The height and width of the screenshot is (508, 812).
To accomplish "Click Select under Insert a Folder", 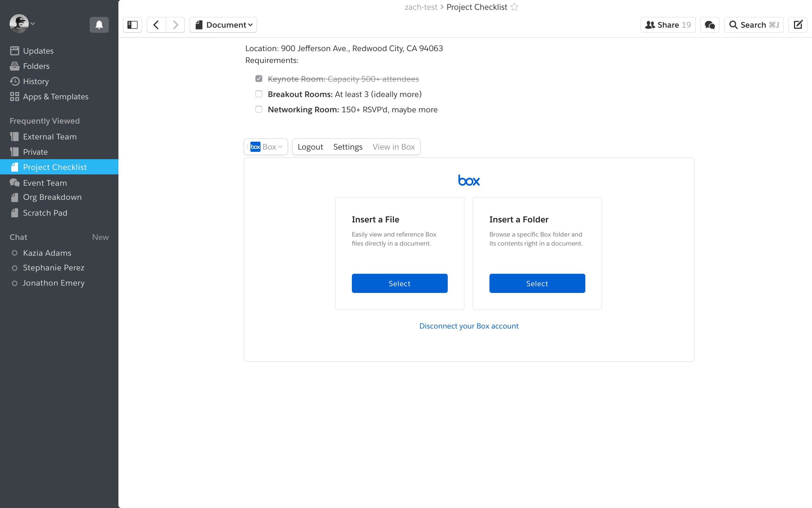I will click(537, 283).
